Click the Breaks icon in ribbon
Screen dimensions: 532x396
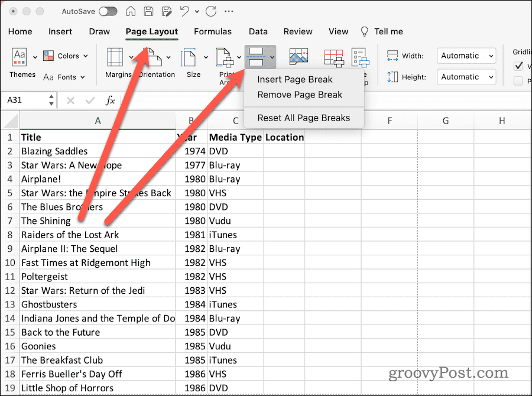257,57
